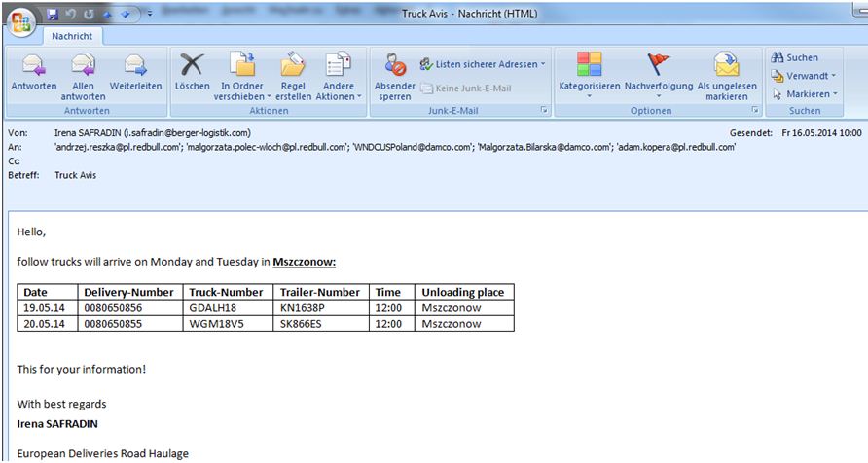Click the Office round logo button
868x463 pixels.
point(21,22)
